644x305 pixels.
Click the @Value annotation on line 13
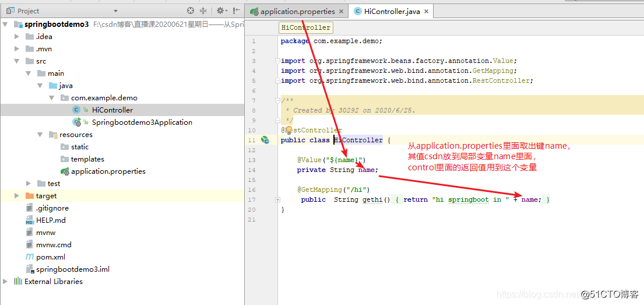pyautogui.click(x=331, y=160)
